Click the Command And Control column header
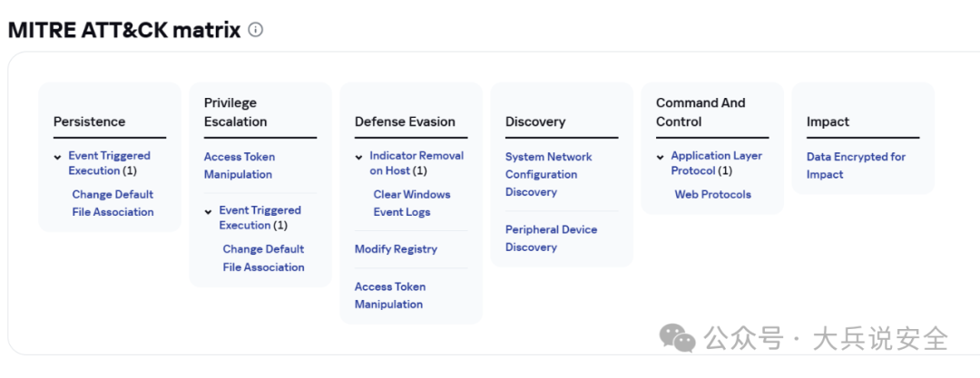 pyautogui.click(x=701, y=112)
